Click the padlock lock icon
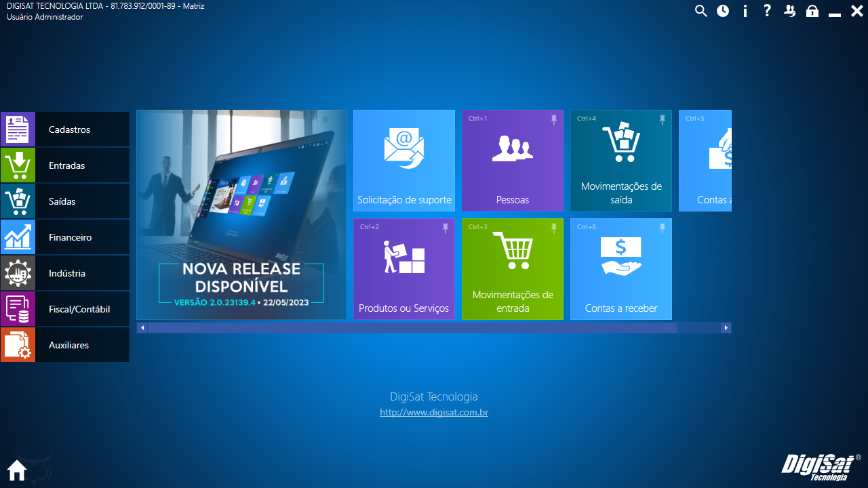The image size is (868, 488). point(812,11)
